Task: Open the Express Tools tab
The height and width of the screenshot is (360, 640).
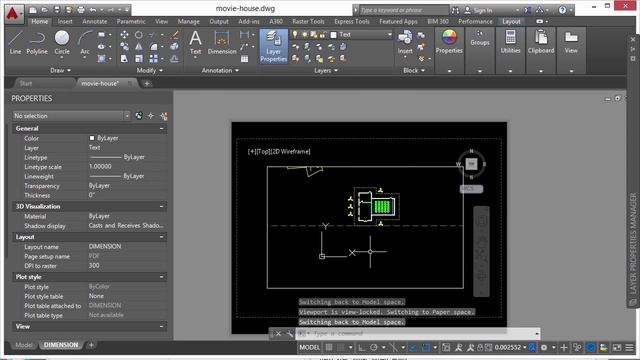Action: 351,21
